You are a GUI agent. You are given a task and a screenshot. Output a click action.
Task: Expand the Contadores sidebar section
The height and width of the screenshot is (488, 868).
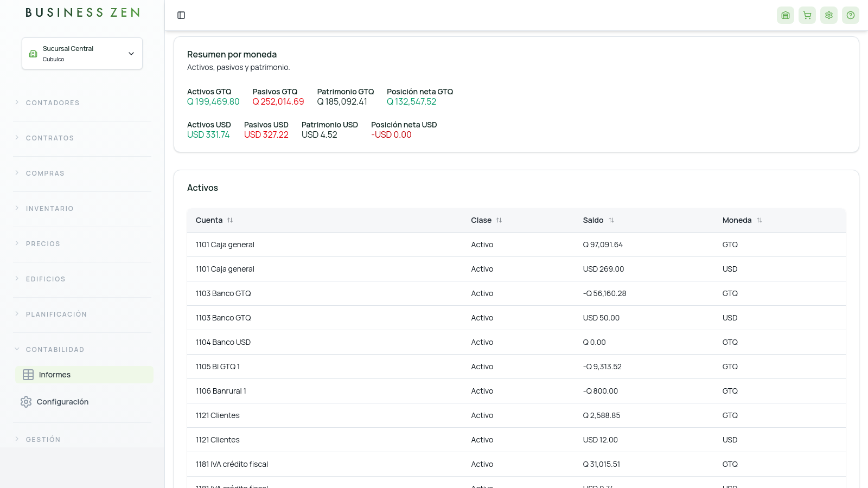tap(82, 102)
